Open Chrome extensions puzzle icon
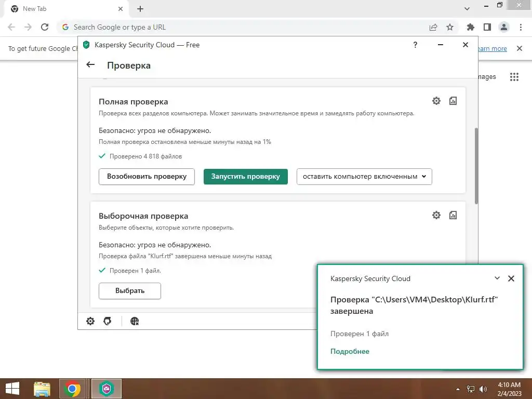Screen dimensions: 532x399 [471, 27]
